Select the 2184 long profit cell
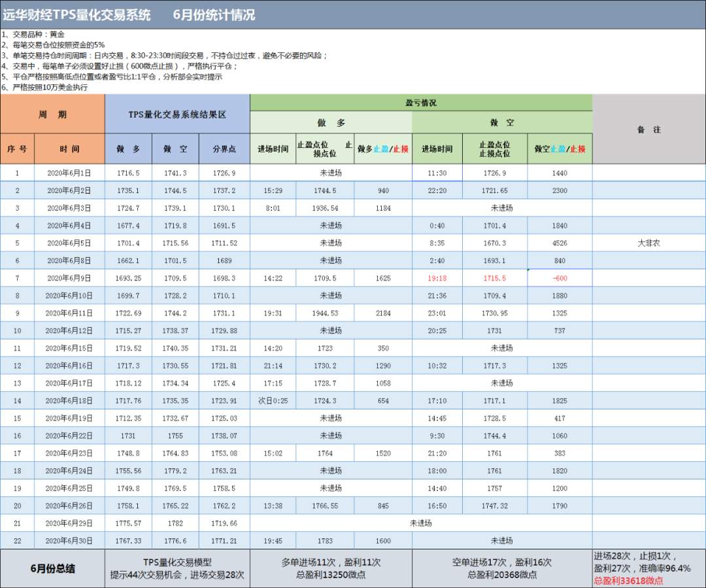Viewport: 706px width, 588px height. point(383,313)
